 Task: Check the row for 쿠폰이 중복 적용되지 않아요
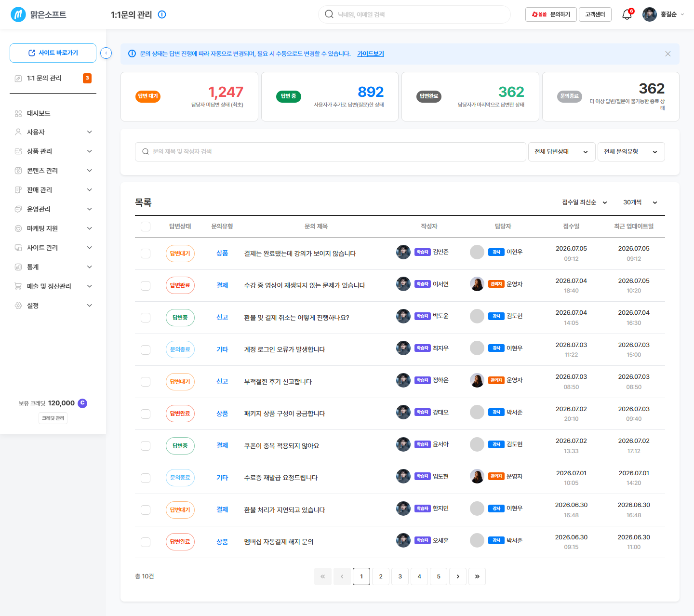pos(146,446)
